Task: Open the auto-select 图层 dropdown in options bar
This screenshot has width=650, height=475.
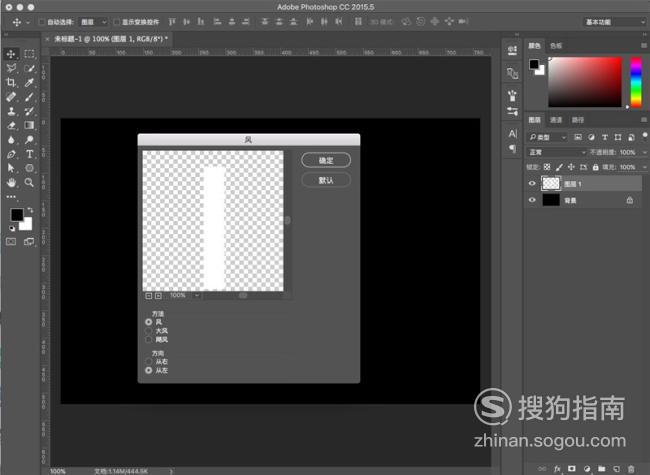Action: [94, 22]
